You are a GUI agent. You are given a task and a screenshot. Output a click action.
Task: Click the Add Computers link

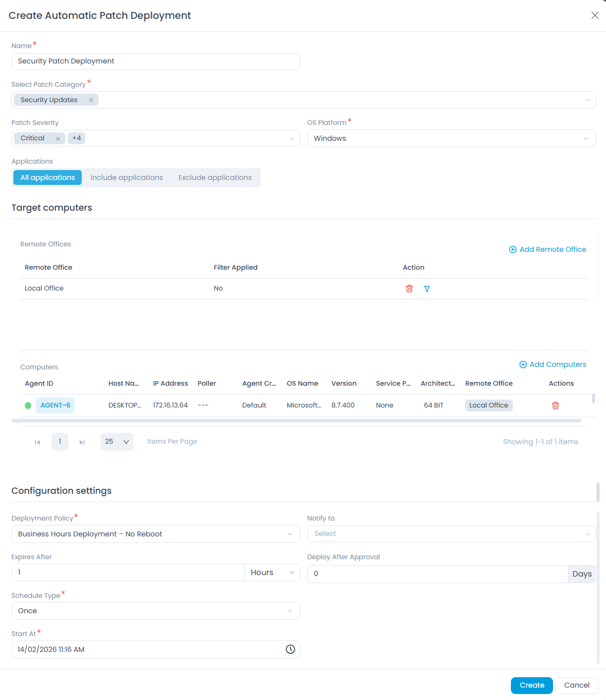pos(552,364)
